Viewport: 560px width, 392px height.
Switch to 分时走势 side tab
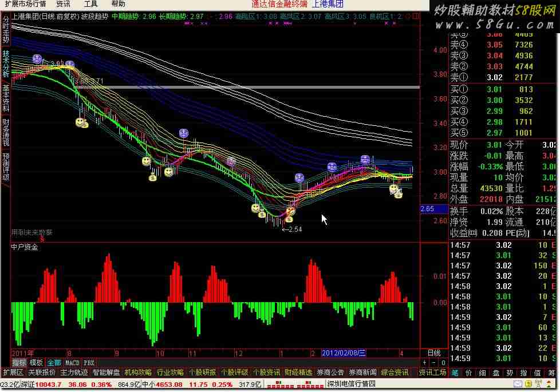click(6, 29)
